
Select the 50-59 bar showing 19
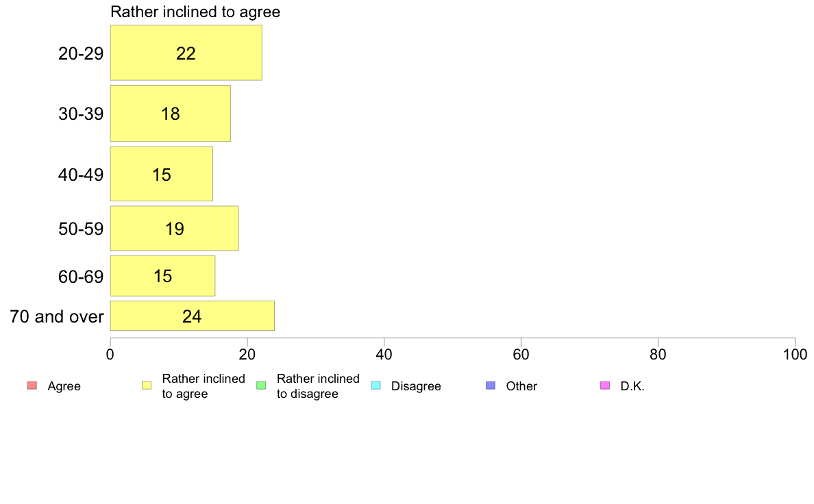pos(175,229)
